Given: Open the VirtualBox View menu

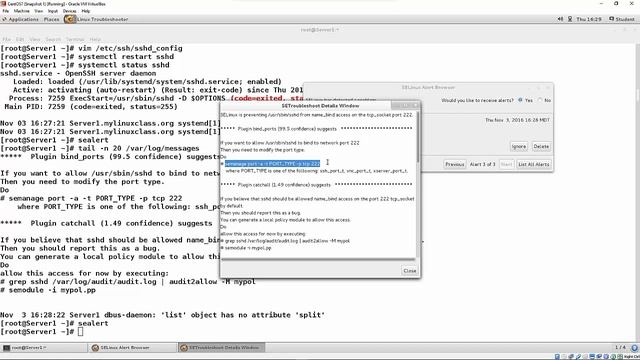Looking at the screenshot, I should click(38, 11).
